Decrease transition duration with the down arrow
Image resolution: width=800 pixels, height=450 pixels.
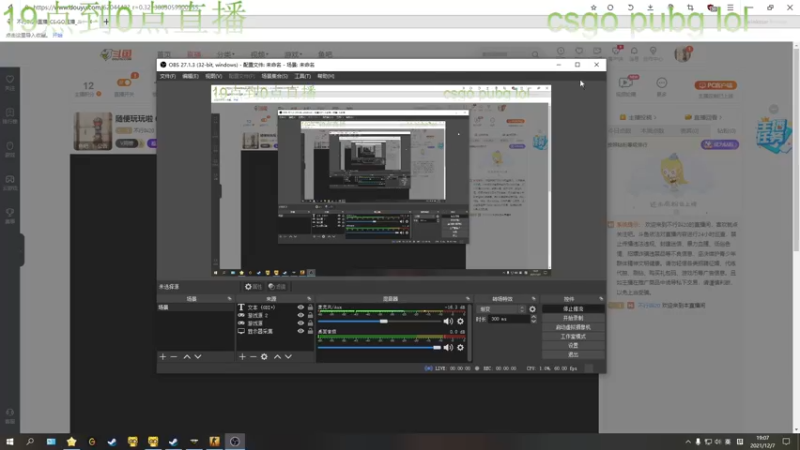[534, 321]
